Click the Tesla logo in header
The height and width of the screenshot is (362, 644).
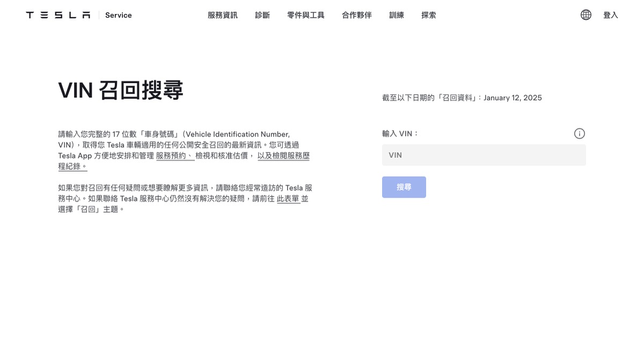(x=58, y=15)
